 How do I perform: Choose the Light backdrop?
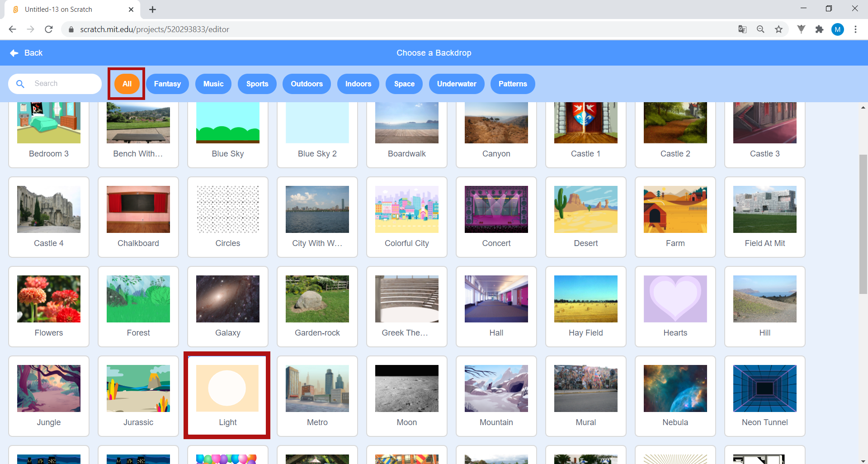pyautogui.click(x=228, y=396)
